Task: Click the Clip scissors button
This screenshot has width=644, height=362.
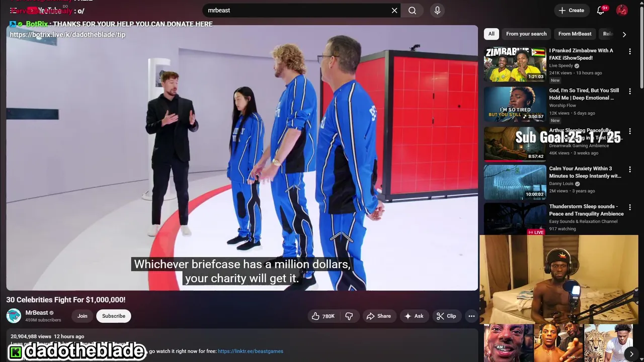Action: [446, 316]
